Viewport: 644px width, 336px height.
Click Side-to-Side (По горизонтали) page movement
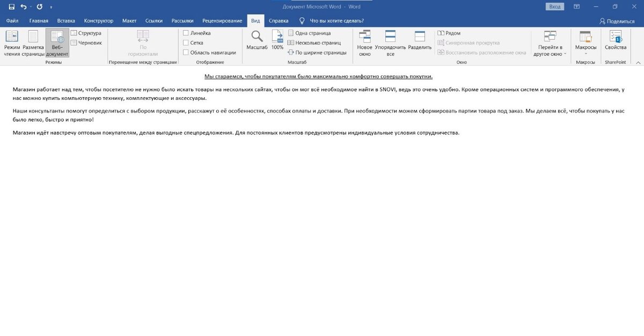pyautogui.click(x=143, y=43)
